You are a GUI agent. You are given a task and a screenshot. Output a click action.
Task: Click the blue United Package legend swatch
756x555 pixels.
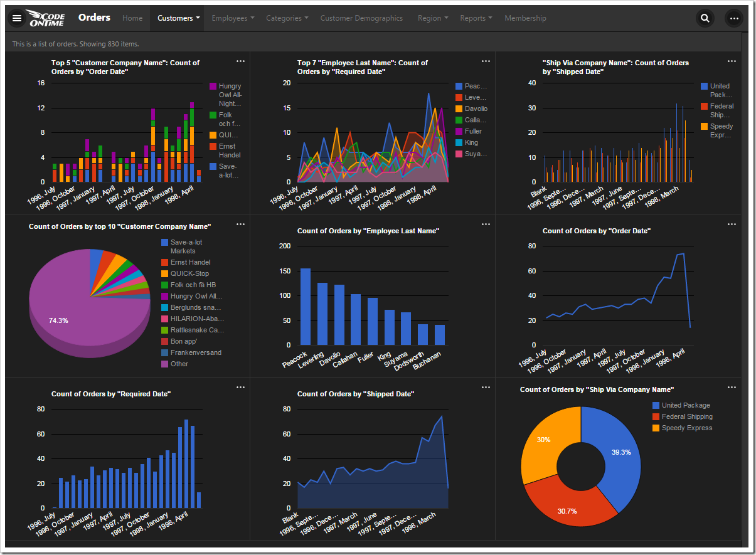(x=656, y=405)
